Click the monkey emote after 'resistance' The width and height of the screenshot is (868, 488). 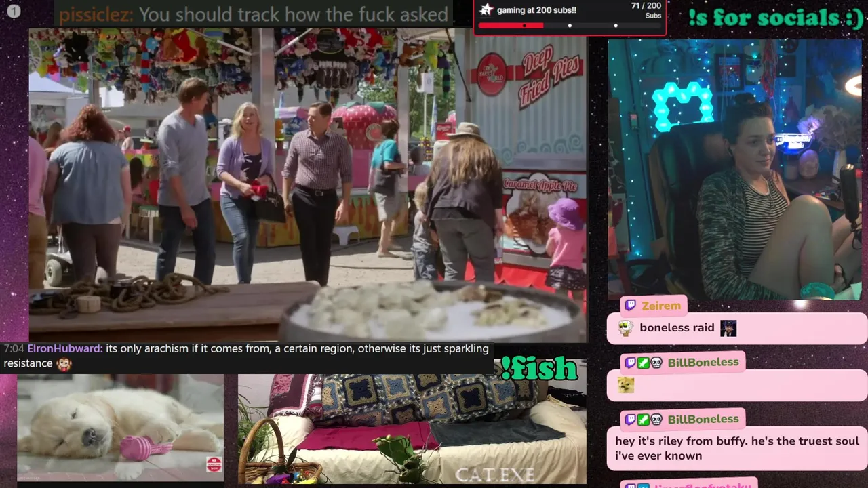(64, 364)
